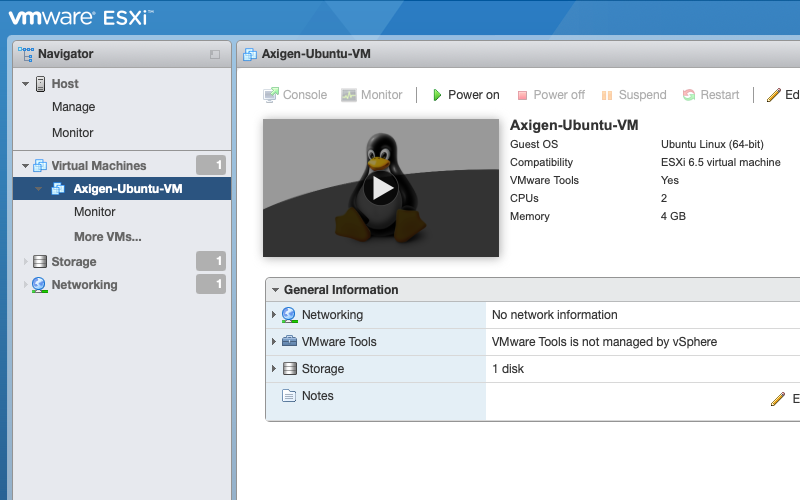Click the Restart button label

click(x=719, y=95)
